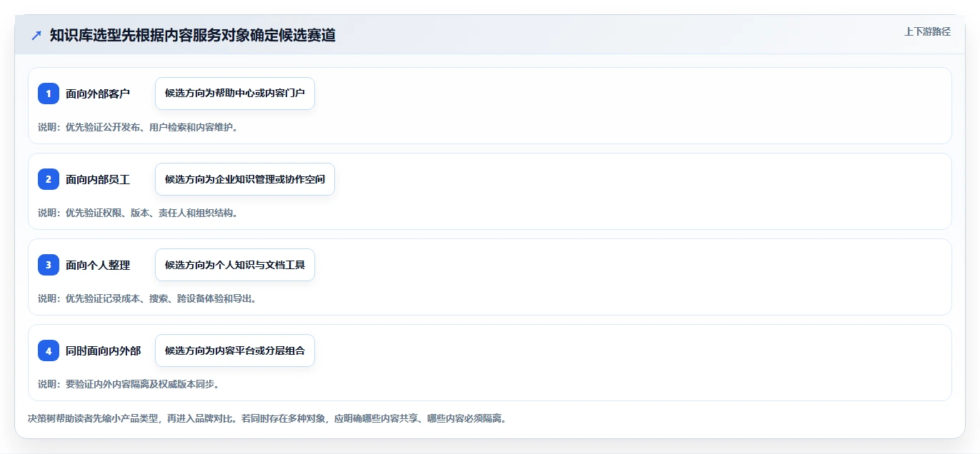Select step number 1 badge
This screenshot has width=980, height=454.
[x=49, y=94]
